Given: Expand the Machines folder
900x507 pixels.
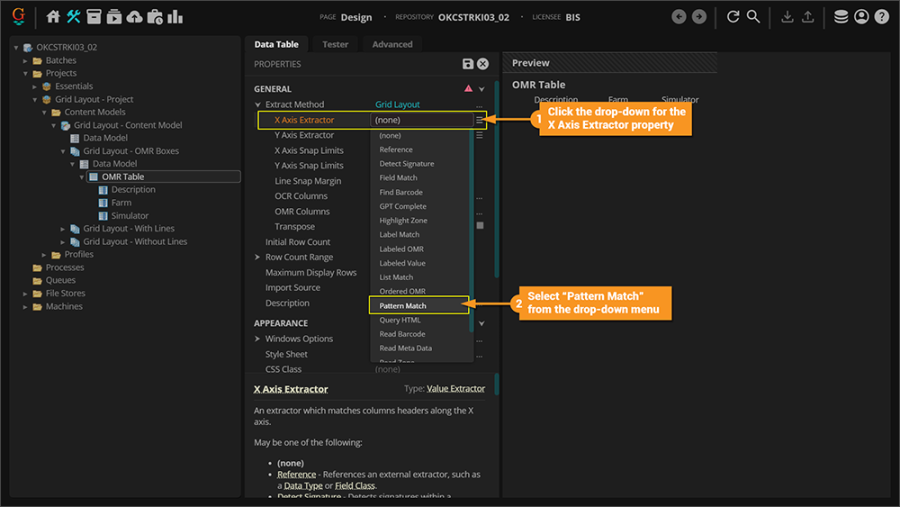Looking at the screenshot, I should point(25,307).
